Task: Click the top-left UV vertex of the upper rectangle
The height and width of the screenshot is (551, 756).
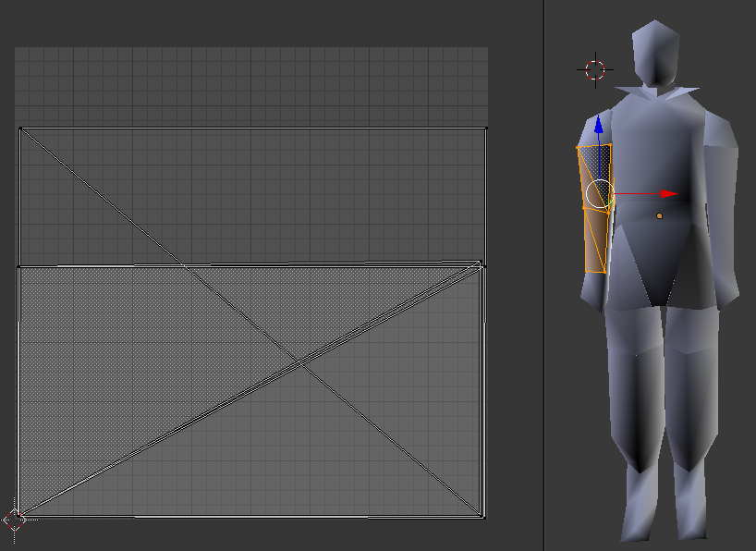Action: [20, 129]
